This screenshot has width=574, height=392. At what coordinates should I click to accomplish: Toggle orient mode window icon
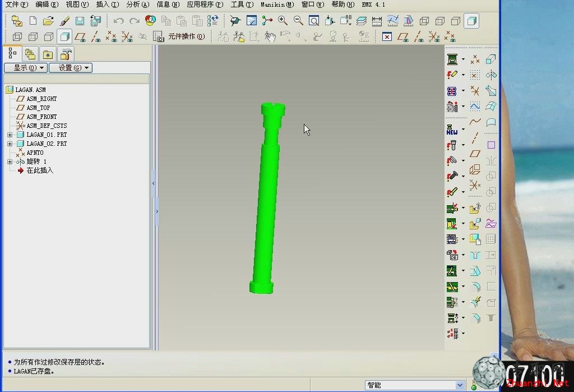point(252,21)
